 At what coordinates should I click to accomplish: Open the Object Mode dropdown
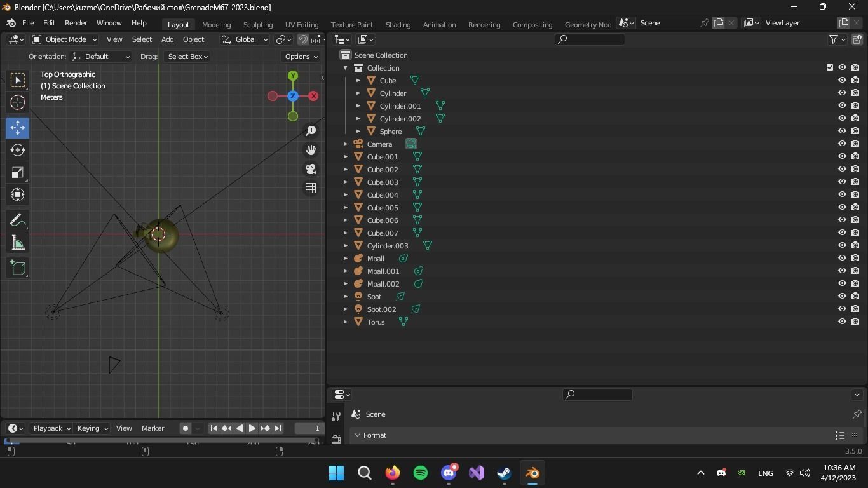[x=65, y=39]
